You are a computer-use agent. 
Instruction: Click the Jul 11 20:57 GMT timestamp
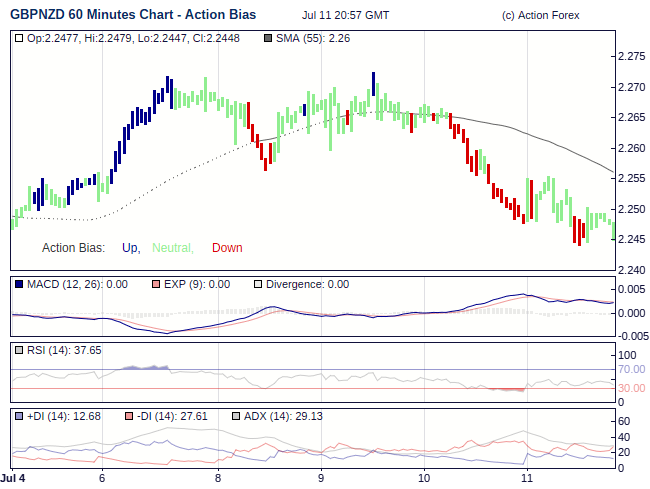345,15
